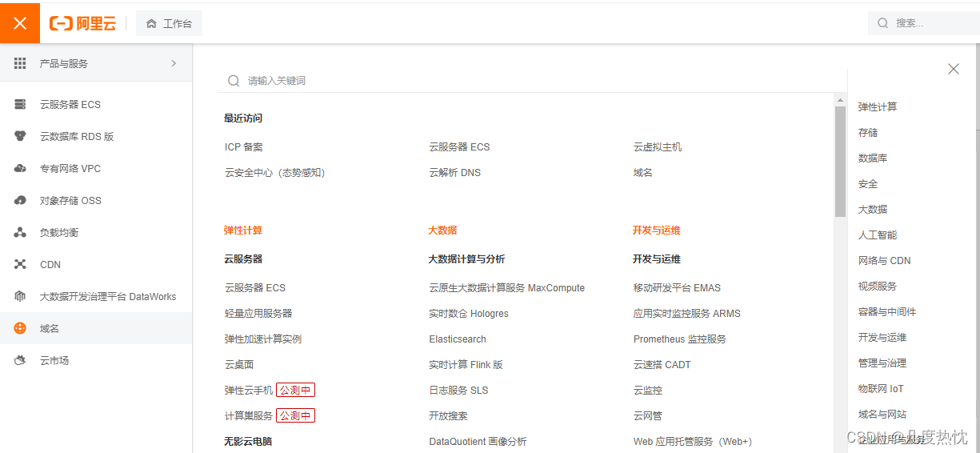This screenshot has width=980, height=453.
Task: Focus the top 搜索 input box
Action: (x=924, y=23)
